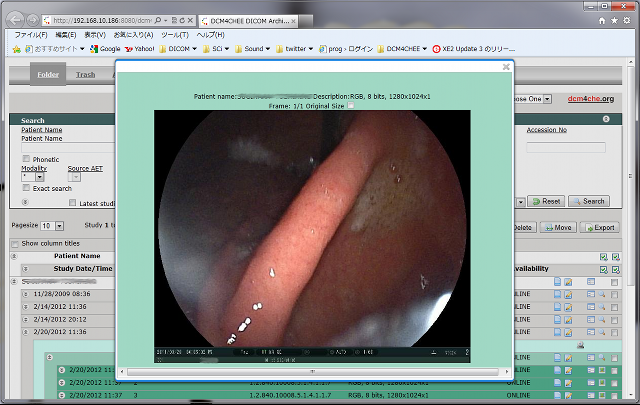Click the round collapse icon in the Search panel header
Viewport: 640px width, 405px height.
(606, 119)
